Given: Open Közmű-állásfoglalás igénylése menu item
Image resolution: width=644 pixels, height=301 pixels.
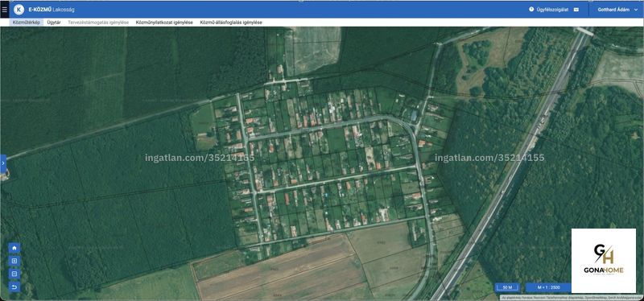Looking at the screenshot, I should point(231,23).
